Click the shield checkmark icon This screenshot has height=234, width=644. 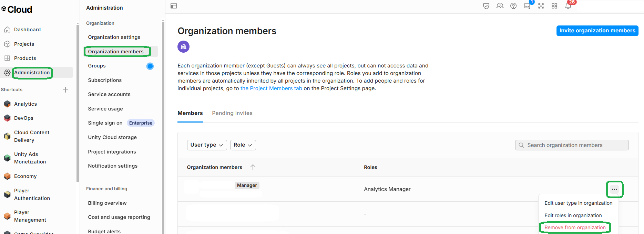click(486, 6)
